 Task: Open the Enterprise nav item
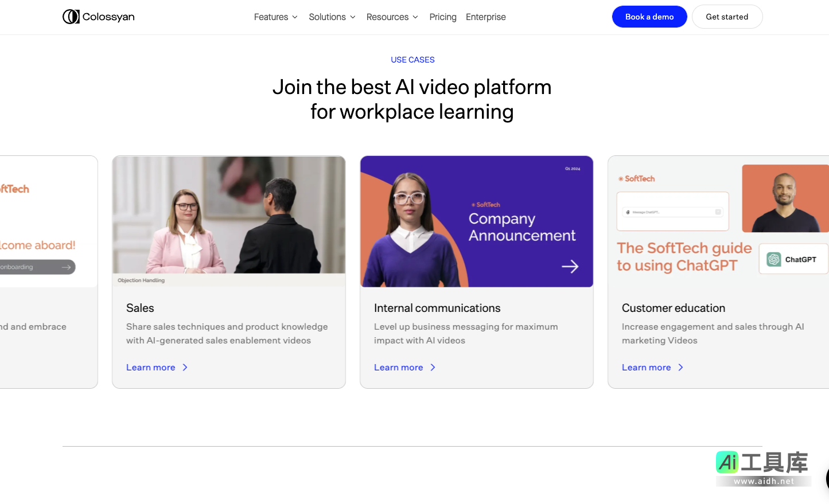tap(485, 17)
